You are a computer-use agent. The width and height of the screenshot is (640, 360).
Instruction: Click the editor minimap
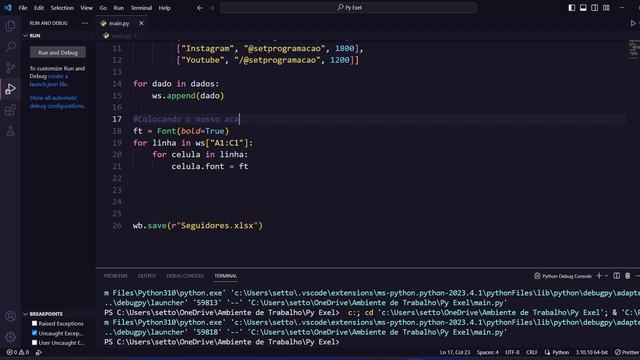(x=634, y=49)
